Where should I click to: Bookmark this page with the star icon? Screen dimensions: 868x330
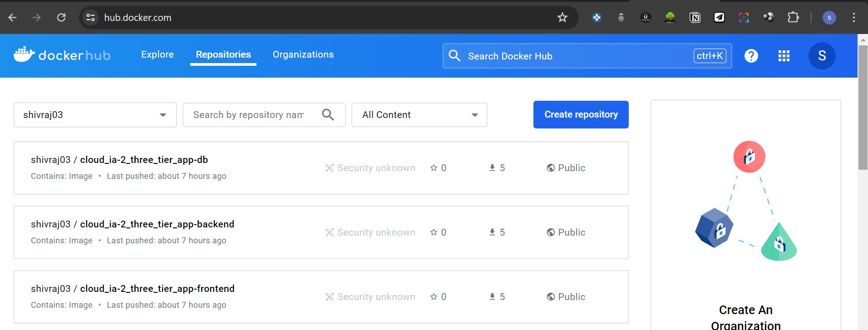(x=562, y=18)
